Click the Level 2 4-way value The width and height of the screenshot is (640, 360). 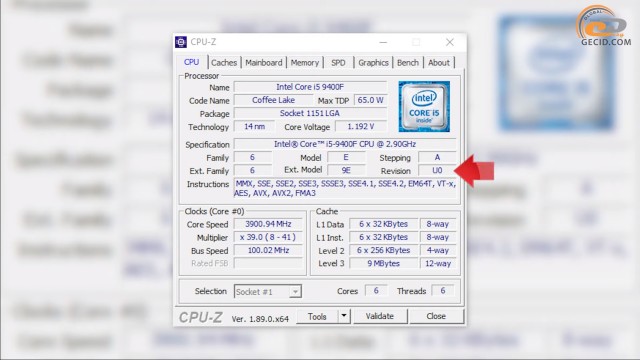click(438, 250)
